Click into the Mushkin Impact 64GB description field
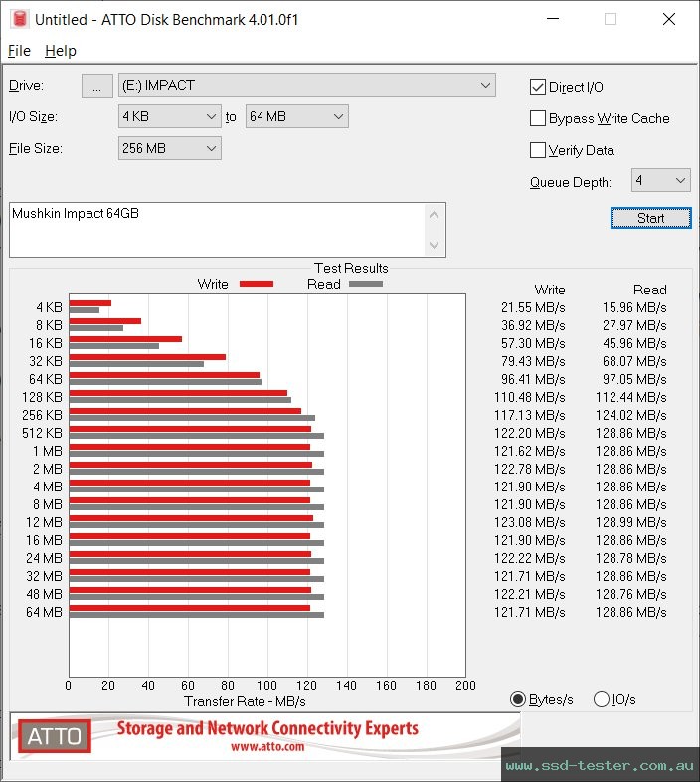The height and width of the screenshot is (782, 700). tap(217, 230)
